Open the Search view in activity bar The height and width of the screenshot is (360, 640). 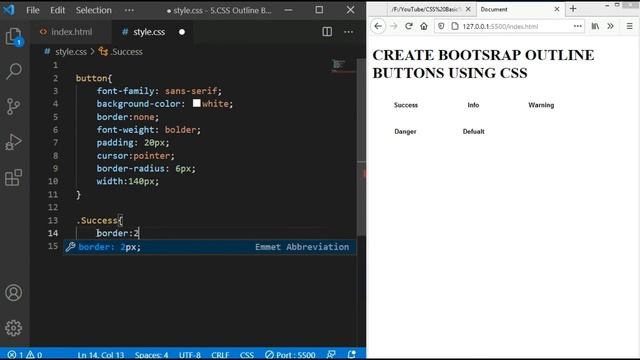(13, 71)
